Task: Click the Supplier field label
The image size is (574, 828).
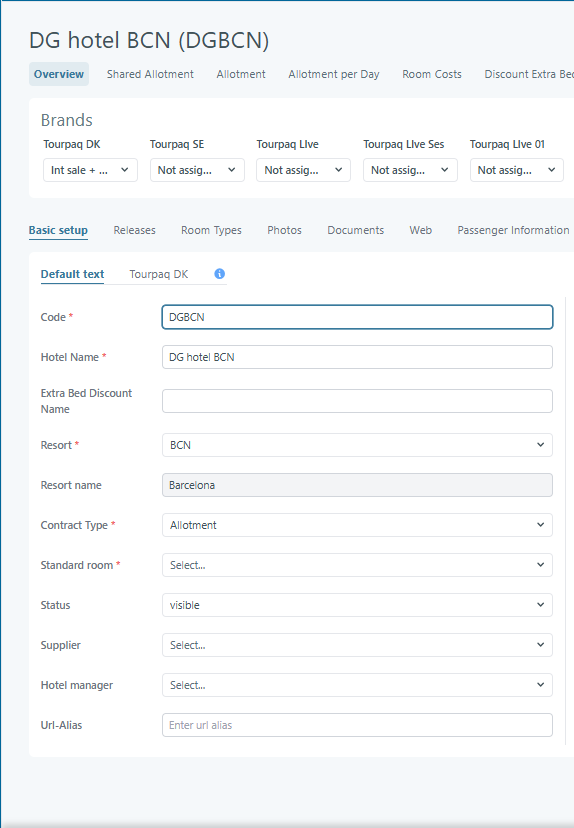Action: point(61,645)
